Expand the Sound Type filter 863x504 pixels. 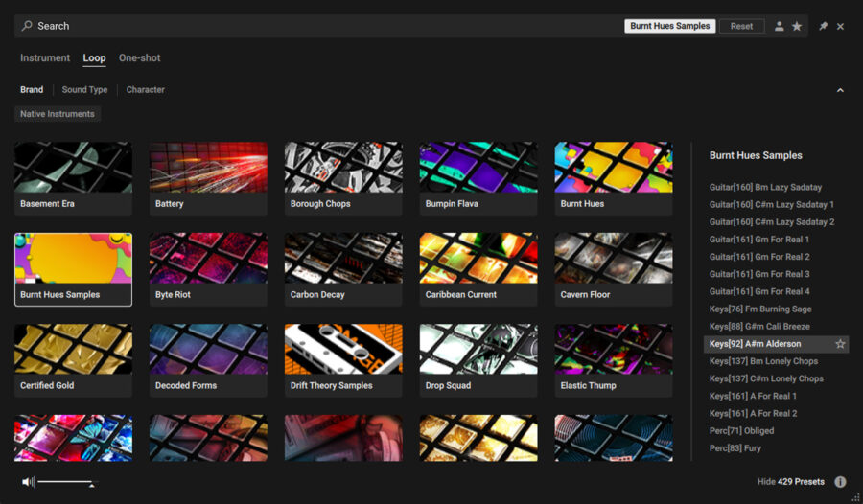coord(84,90)
